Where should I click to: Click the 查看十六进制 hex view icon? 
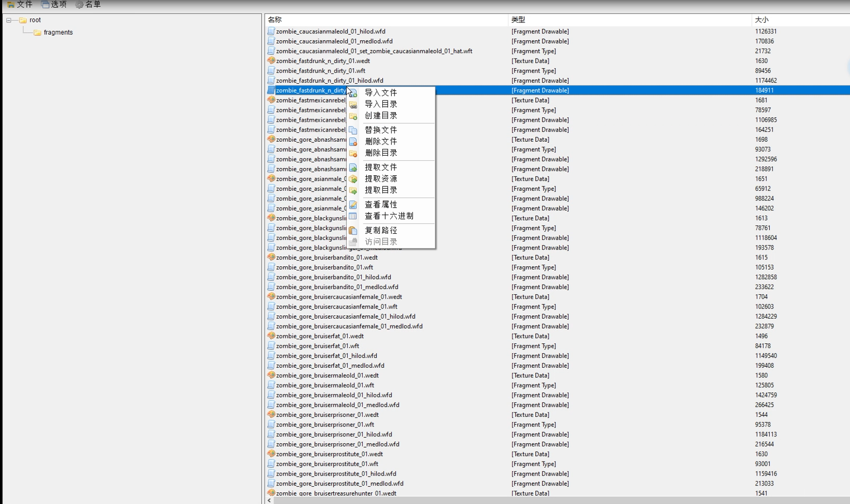click(353, 216)
